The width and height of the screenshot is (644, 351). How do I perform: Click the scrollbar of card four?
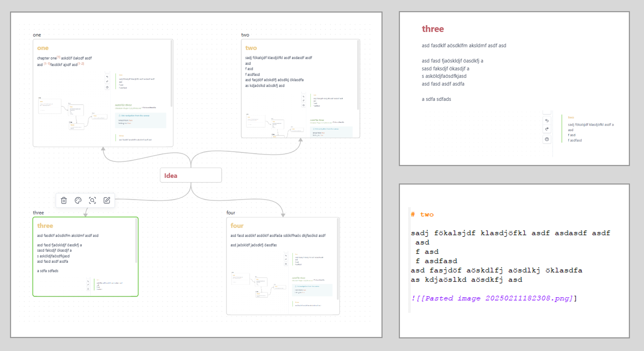[x=338, y=259]
